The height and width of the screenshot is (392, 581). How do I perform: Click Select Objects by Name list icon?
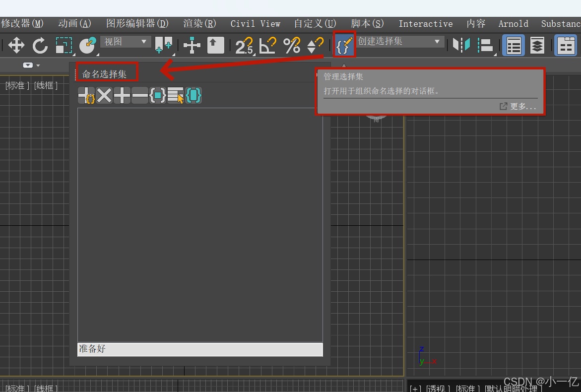(x=175, y=95)
